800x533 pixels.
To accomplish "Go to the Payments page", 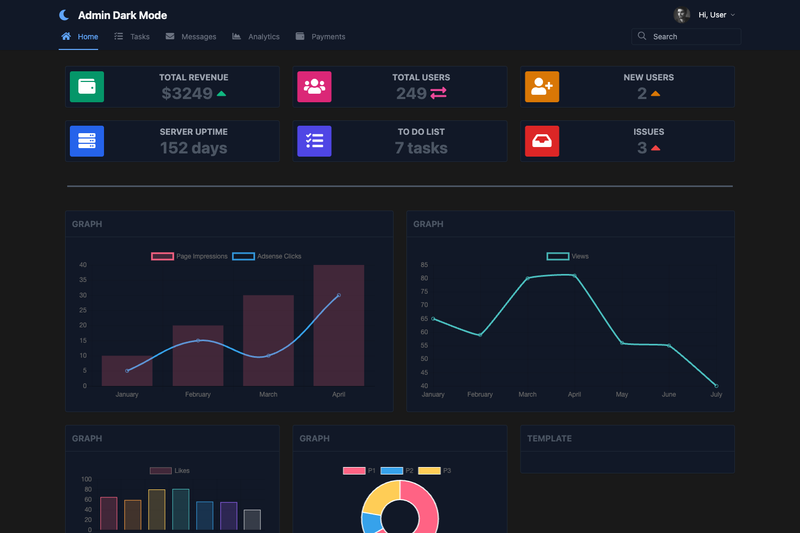I will pos(320,37).
